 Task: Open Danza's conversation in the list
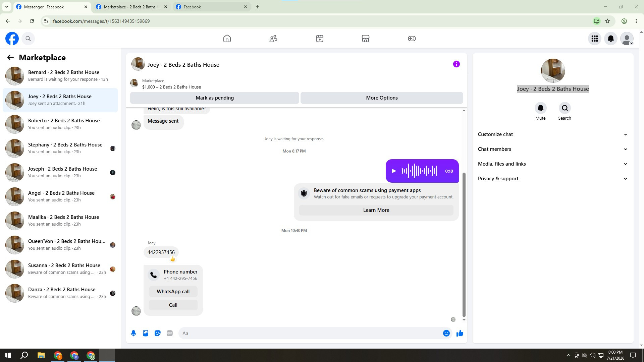(60, 293)
